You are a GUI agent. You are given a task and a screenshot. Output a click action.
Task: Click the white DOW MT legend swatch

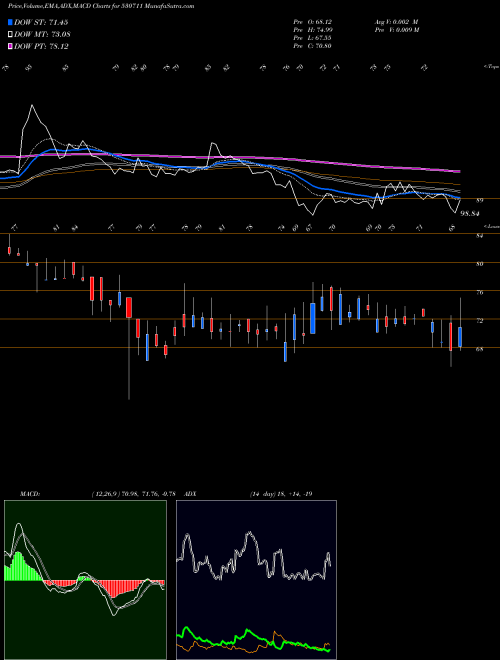tap(11, 34)
